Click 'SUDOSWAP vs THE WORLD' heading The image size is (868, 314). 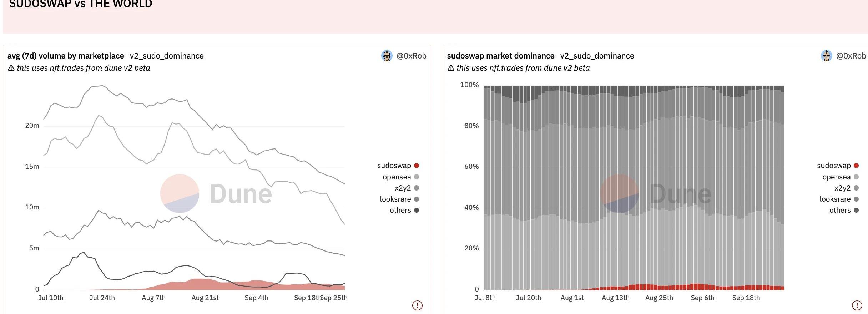coord(81,4)
